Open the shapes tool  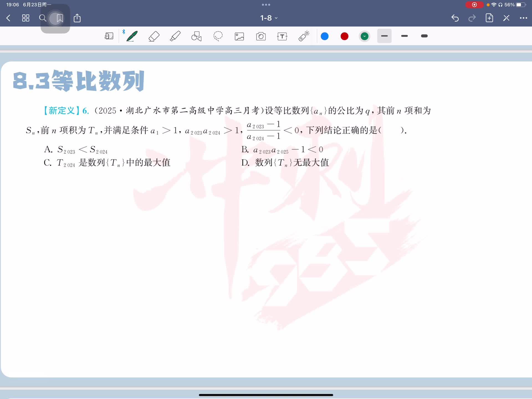click(x=196, y=36)
